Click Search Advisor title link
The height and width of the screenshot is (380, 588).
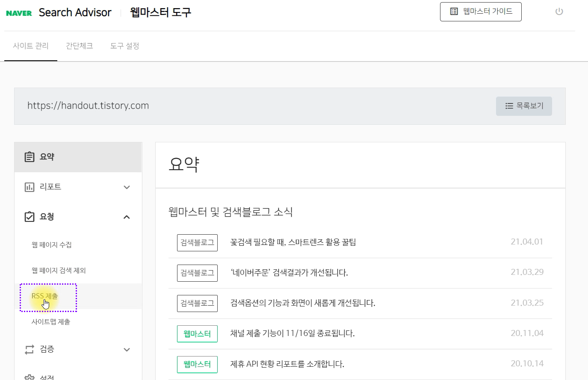coord(75,12)
